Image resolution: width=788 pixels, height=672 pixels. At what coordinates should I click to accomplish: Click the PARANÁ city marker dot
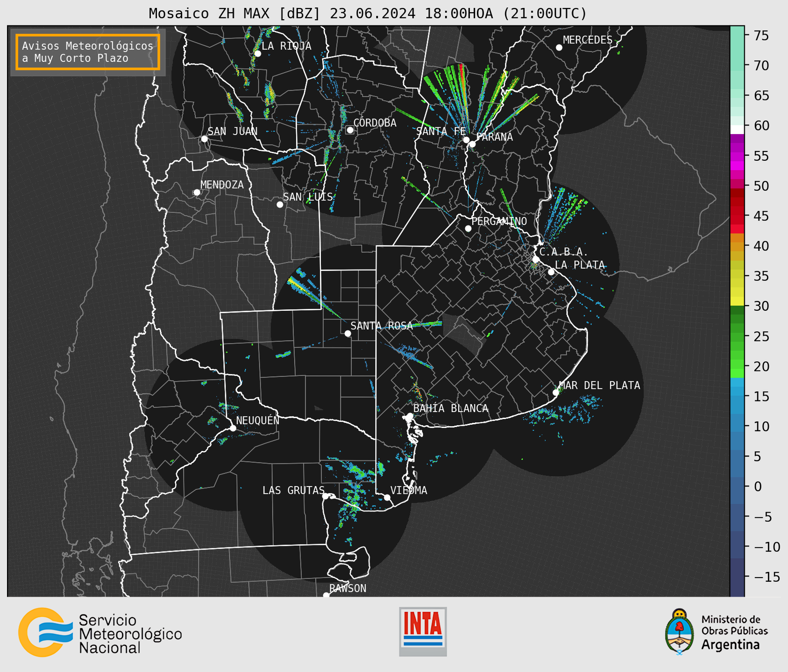coord(472,144)
